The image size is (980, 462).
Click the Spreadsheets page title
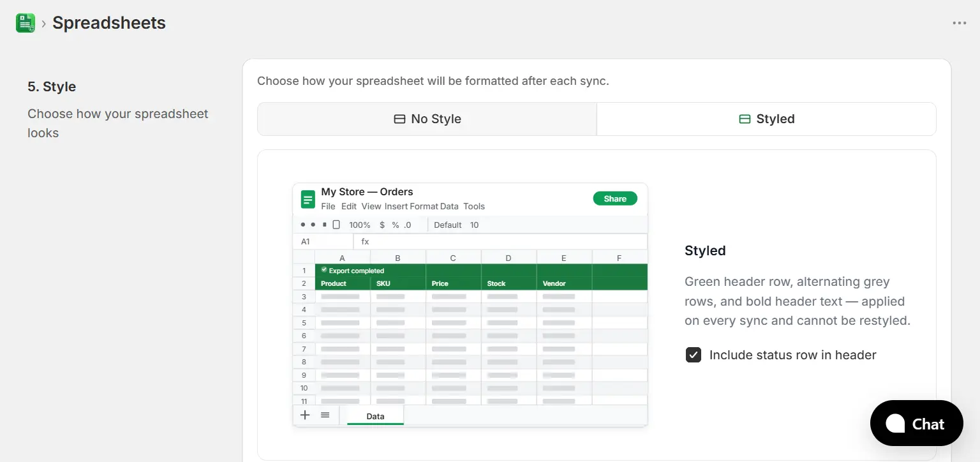click(109, 23)
